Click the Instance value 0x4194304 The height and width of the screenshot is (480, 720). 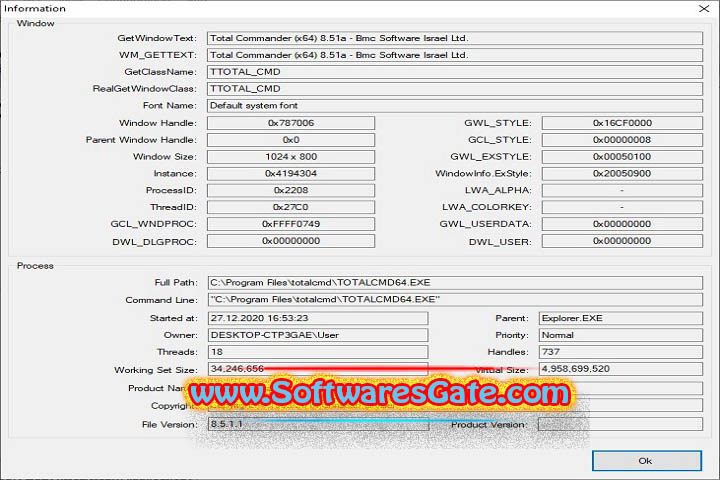pyautogui.click(x=291, y=174)
